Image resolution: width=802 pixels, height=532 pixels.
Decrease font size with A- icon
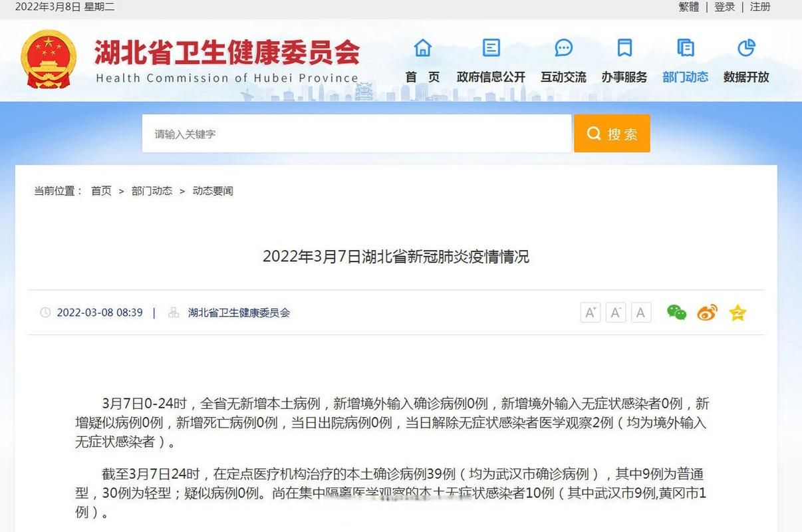pos(616,313)
